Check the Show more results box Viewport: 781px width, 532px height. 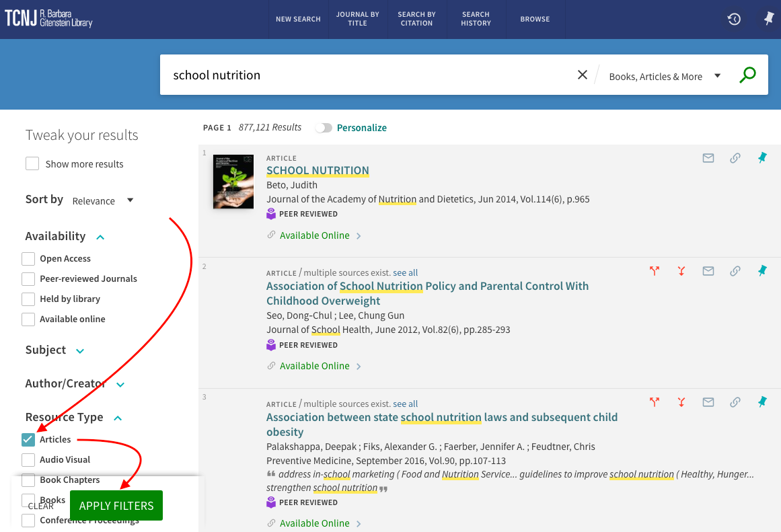click(x=32, y=163)
